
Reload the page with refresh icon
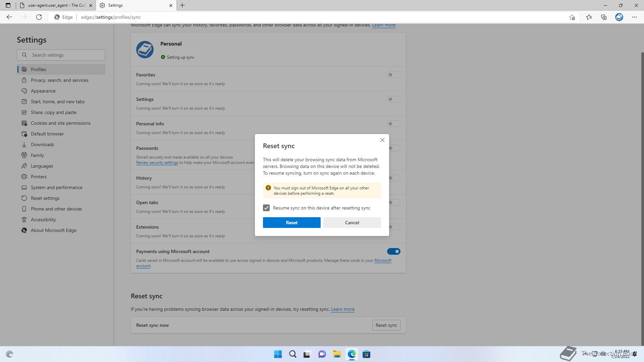click(39, 17)
